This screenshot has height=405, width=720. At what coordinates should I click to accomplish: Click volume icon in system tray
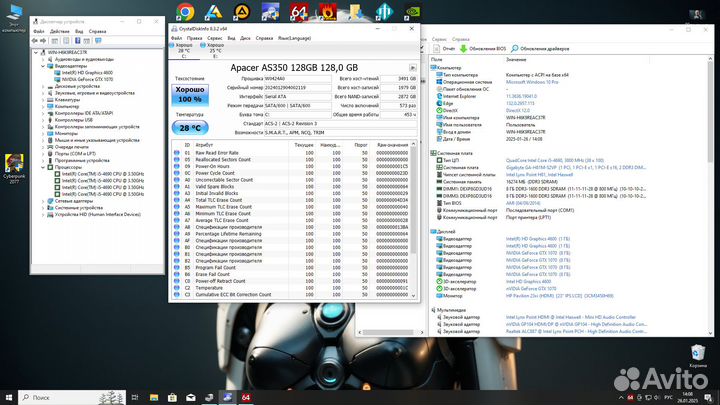tap(656, 397)
